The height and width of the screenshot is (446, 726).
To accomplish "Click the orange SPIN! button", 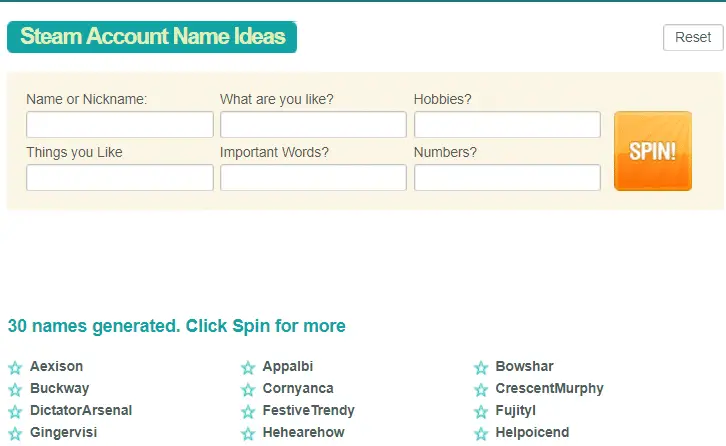I will pyautogui.click(x=653, y=151).
